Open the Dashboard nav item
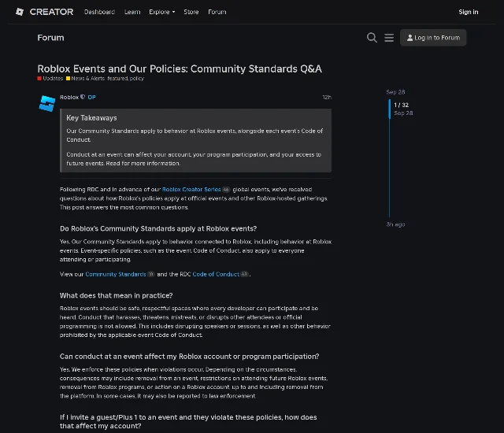 point(99,12)
